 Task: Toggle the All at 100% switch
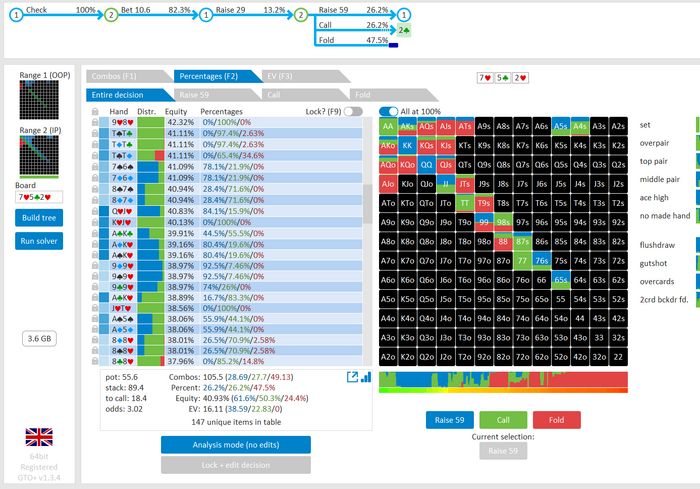point(387,111)
